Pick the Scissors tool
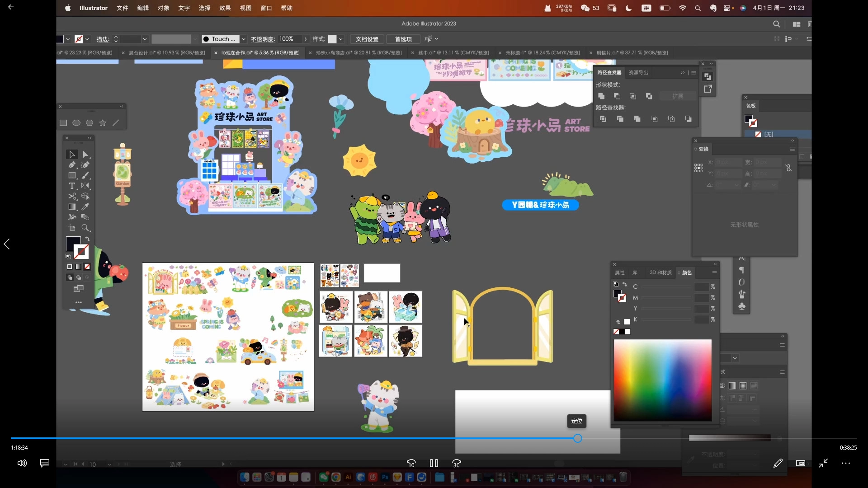 [72, 196]
